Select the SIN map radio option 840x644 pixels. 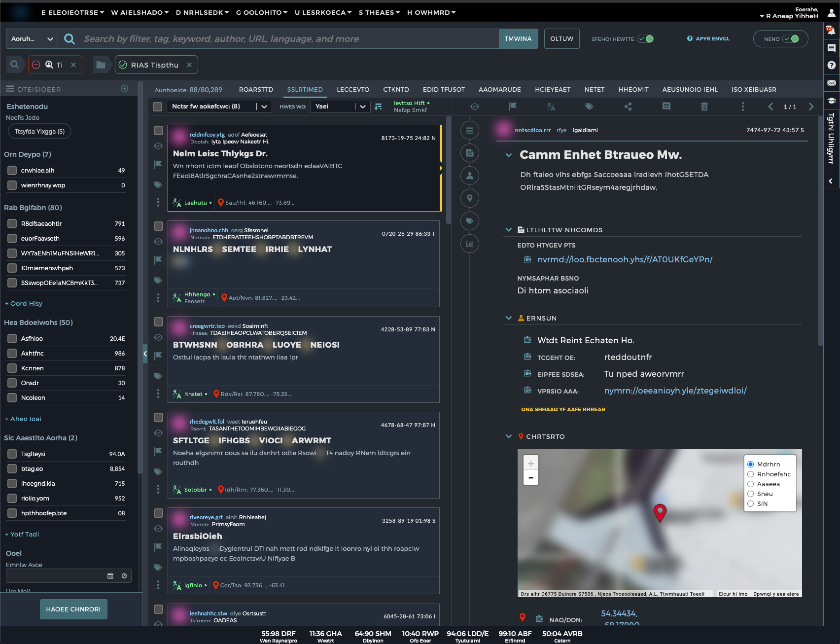[x=750, y=503]
